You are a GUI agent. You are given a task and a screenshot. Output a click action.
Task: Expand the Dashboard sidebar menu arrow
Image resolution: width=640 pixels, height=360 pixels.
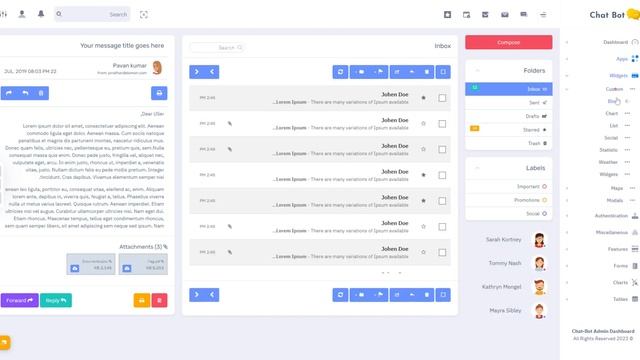[x=567, y=42]
